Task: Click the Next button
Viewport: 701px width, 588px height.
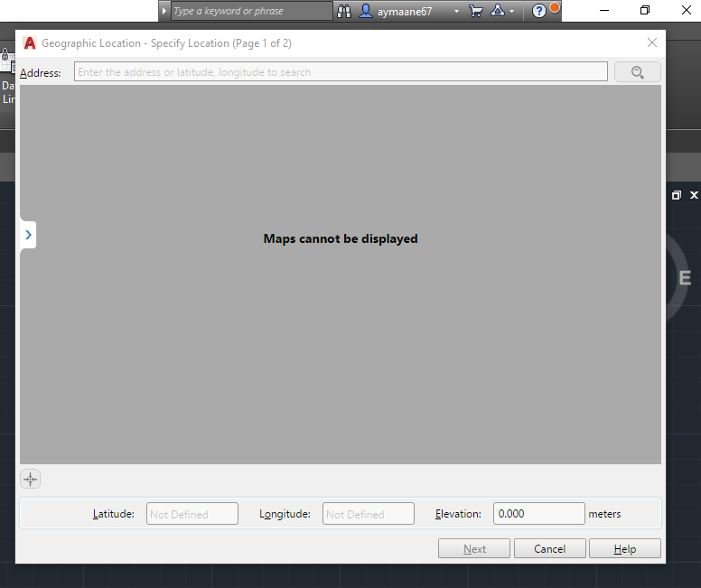Action: pos(474,548)
